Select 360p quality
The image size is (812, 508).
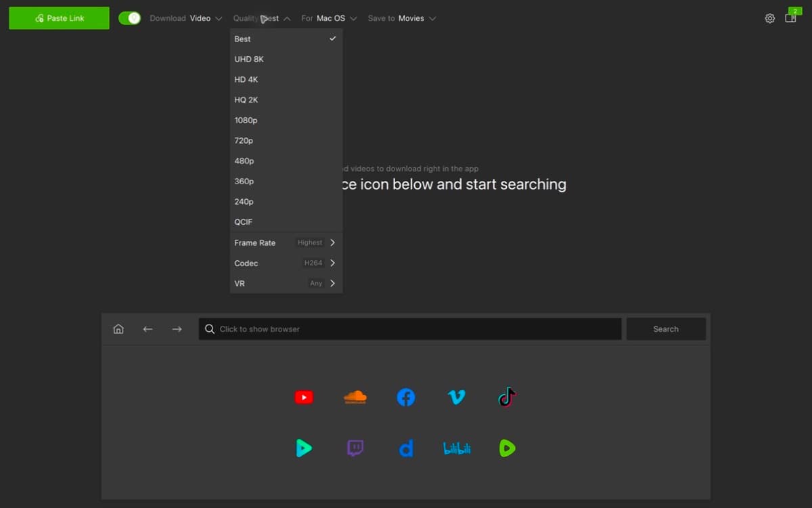[x=286, y=181]
